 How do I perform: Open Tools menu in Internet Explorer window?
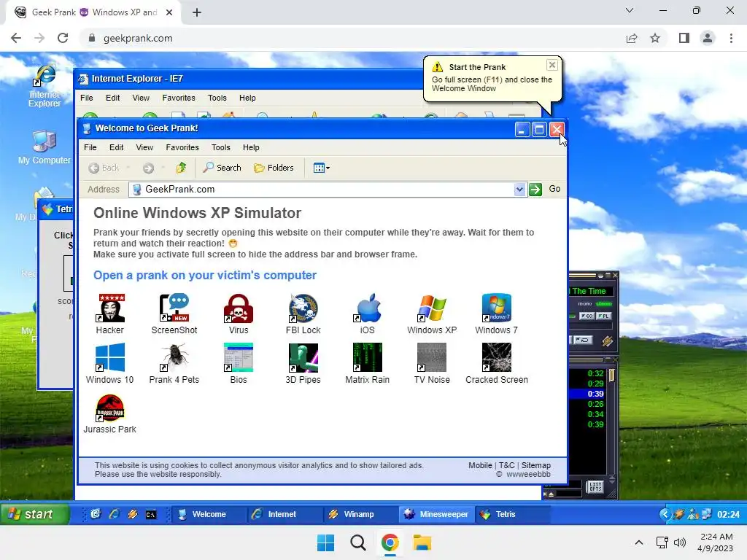pos(217,98)
